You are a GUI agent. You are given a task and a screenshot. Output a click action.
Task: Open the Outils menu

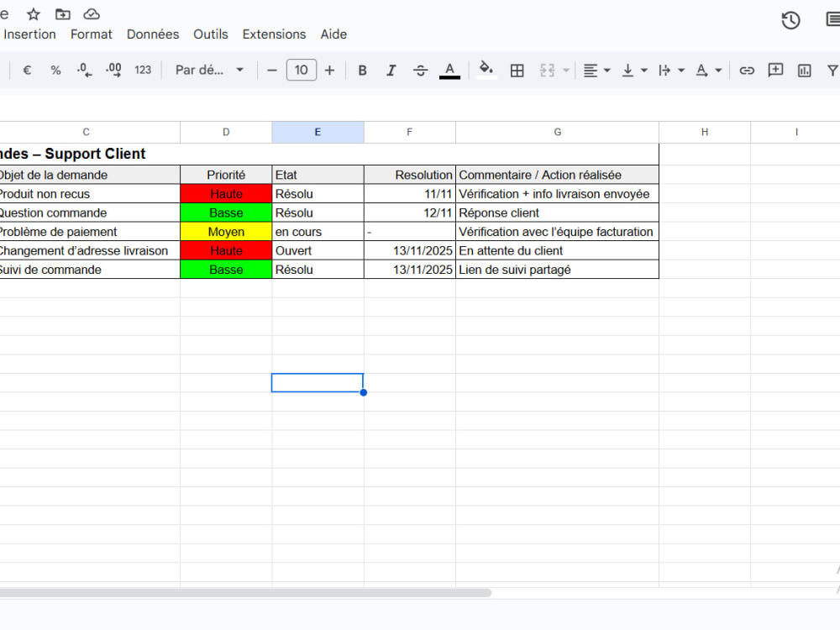[211, 34]
